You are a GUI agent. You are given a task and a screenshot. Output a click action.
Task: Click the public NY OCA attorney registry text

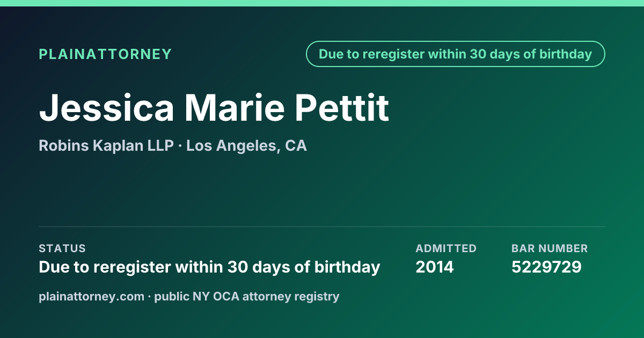pos(247,296)
